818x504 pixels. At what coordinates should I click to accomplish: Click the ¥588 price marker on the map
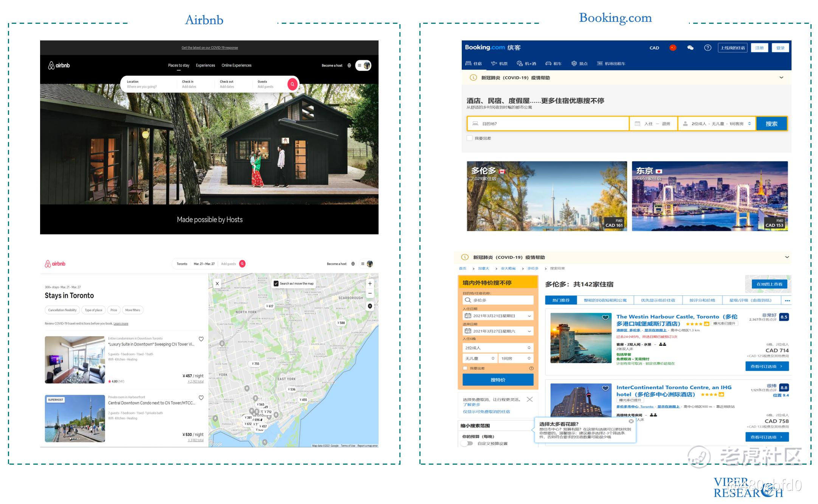(341, 323)
